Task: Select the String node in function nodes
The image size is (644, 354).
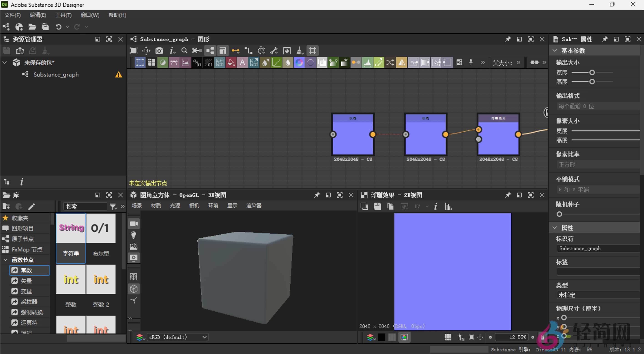Action: click(71, 228)
